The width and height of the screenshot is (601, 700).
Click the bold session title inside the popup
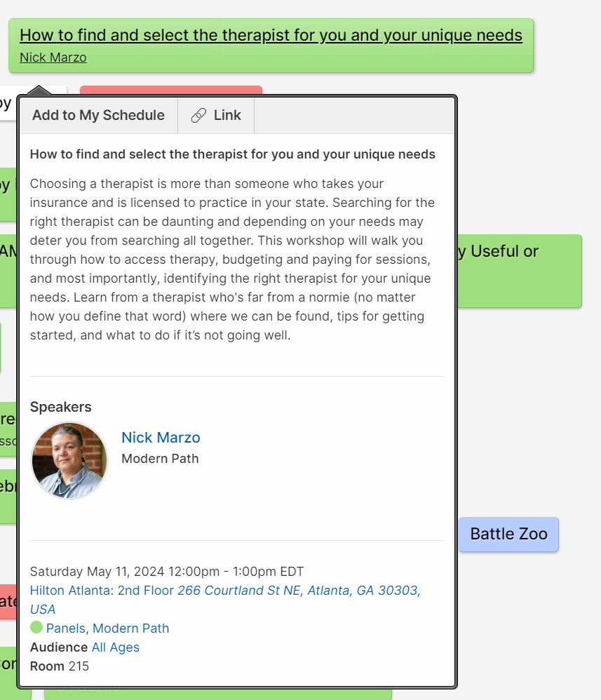click(233, 154)
